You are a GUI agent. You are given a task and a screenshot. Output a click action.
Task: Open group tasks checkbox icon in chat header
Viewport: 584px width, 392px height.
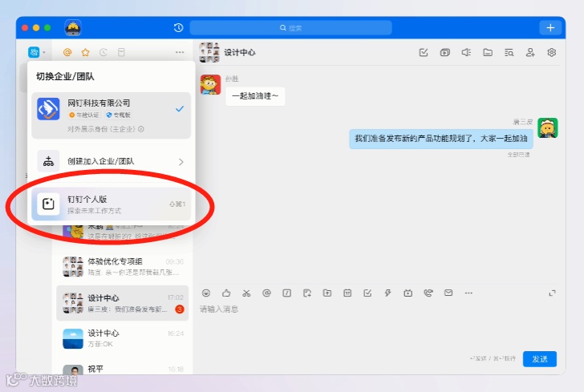coord(424,52)
